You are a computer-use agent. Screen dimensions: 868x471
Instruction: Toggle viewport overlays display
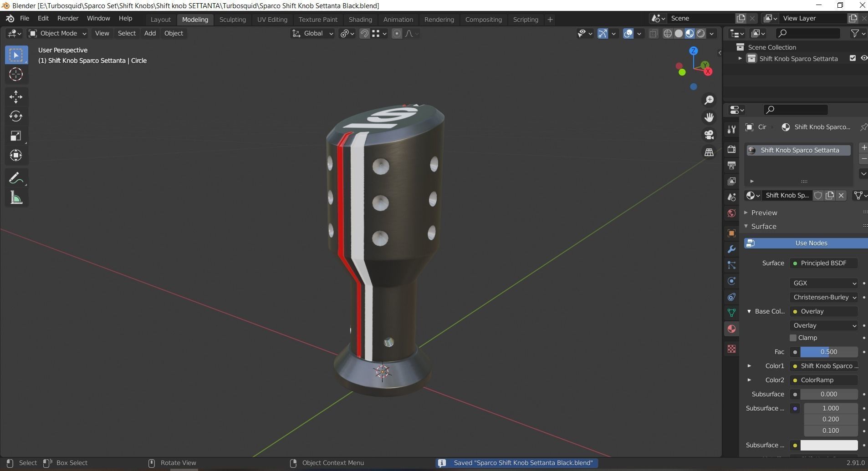[x=628, y=33]
